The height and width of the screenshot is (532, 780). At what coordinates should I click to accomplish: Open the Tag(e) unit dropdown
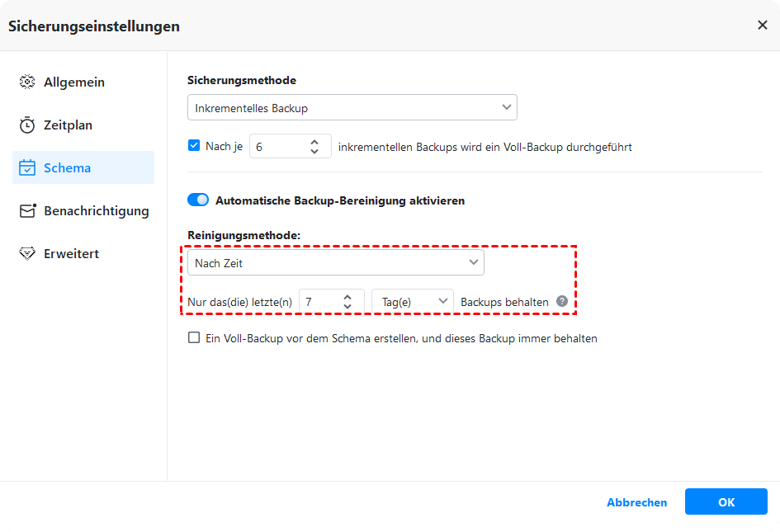(x=413, y=302)
